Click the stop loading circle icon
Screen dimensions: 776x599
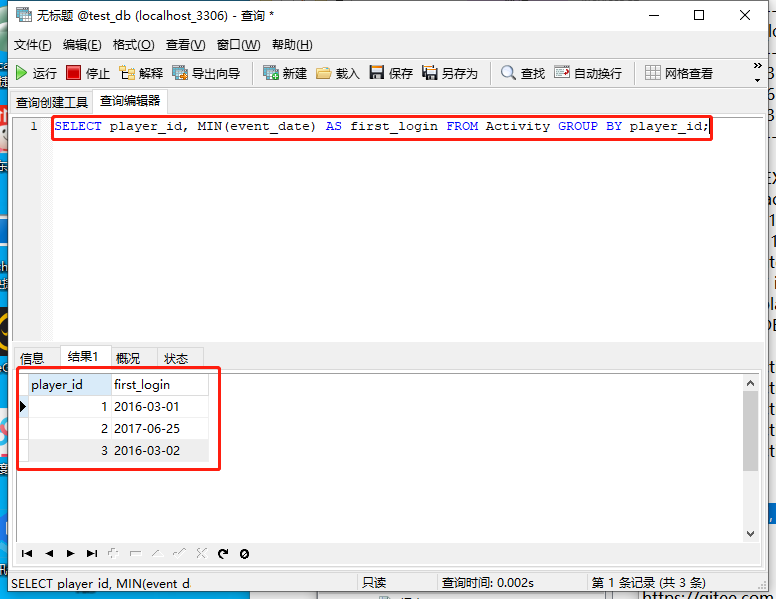pyautogui.click(x=244, y=553)
